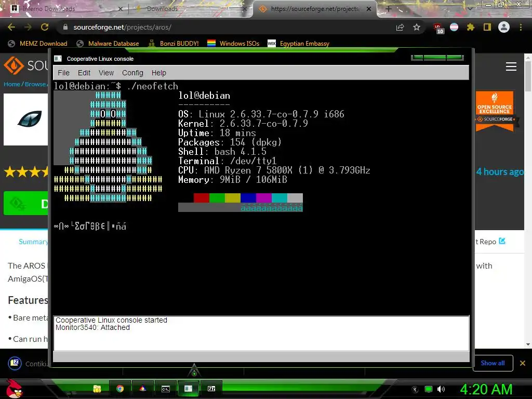Viewport: 532px width, 399px height.
Task: Open a new browser tab
Action: (389, 9)
